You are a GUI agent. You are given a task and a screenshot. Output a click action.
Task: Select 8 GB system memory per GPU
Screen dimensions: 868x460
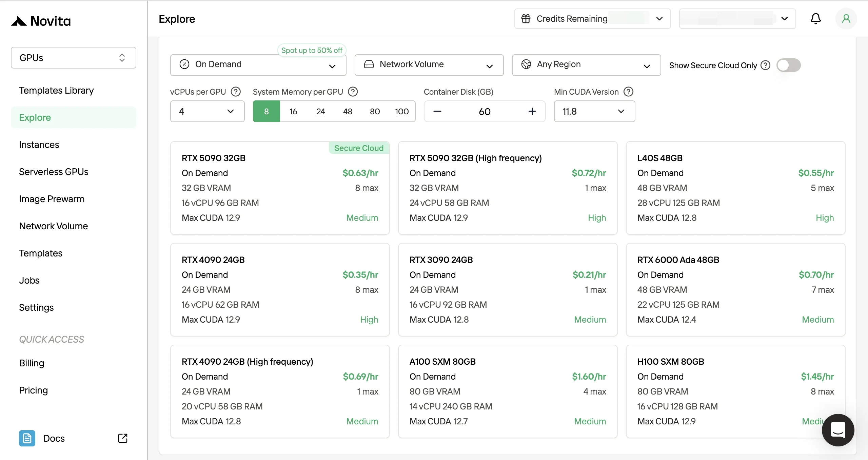click(267, 111)
